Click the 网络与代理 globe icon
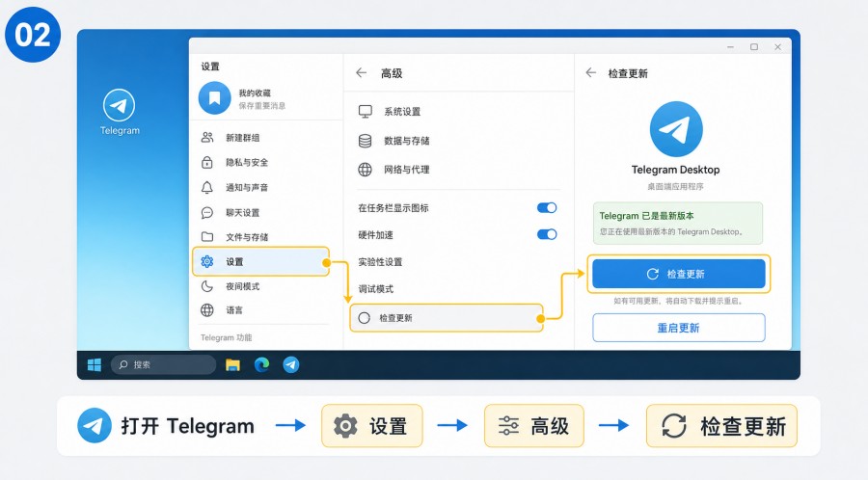The height and width of the screenshot is (480, 868). tap(366, 170)
